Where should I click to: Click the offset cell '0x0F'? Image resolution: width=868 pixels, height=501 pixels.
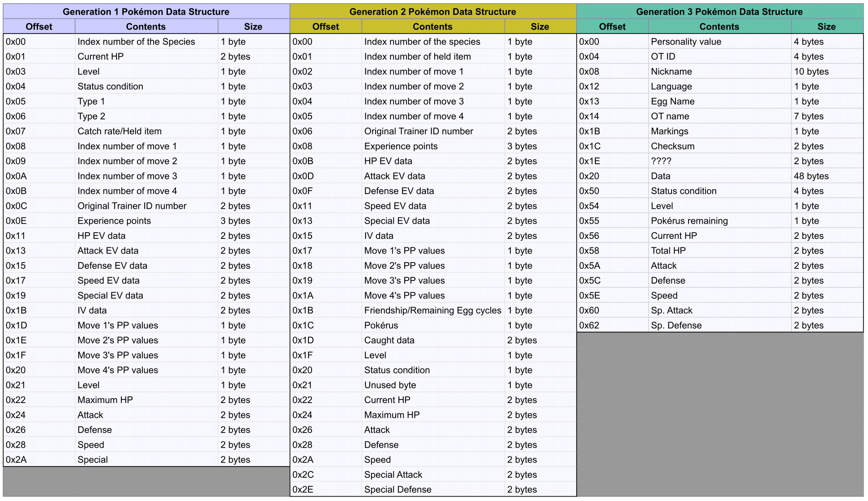(326, 191)
